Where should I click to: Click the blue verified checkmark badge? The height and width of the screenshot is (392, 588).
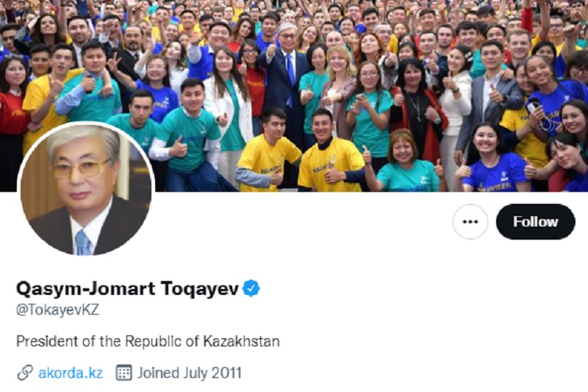coord(251,288)
